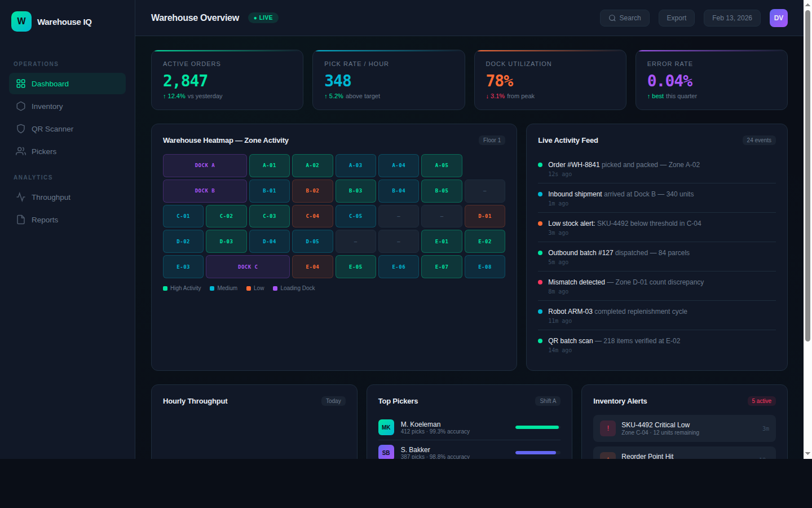
Task: Select zone A-01 in heatmap
Action: pyautogui.click(x=270, y=165)
